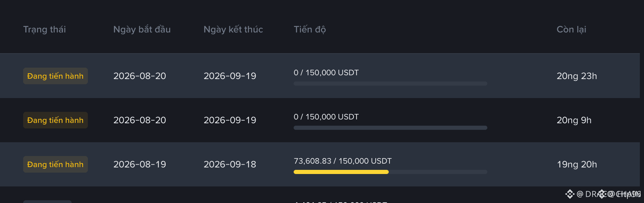Click the start date 2026-08-19
This screenshot has height=203, width=644.
[x=140, y=164]
